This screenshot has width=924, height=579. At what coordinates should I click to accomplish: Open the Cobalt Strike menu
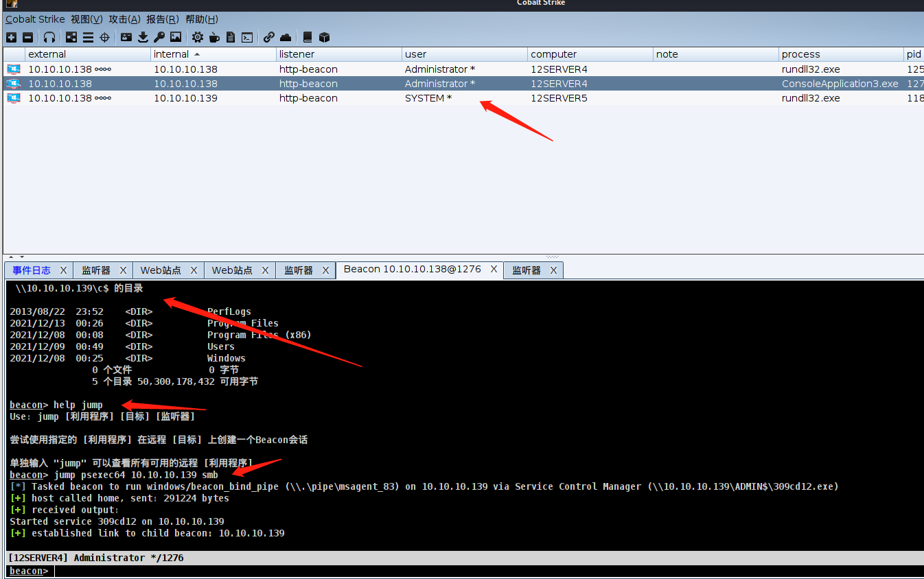36,19
